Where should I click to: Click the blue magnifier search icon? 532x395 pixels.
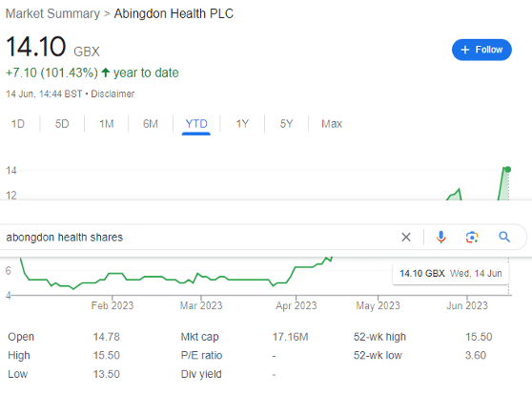pyautogui.click(x=504, y=237)
